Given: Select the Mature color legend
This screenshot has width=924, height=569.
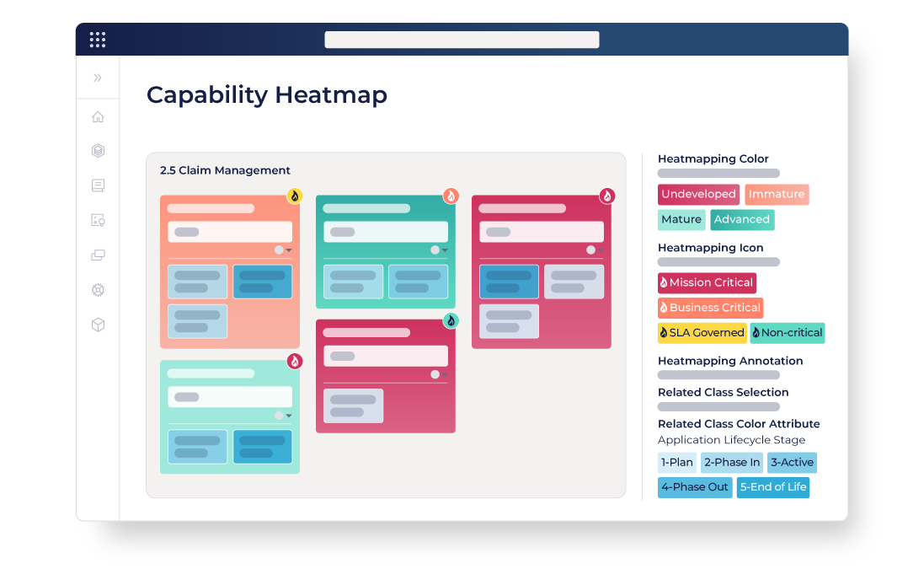Looking at the screenshot, I should (x=681, y=219).
